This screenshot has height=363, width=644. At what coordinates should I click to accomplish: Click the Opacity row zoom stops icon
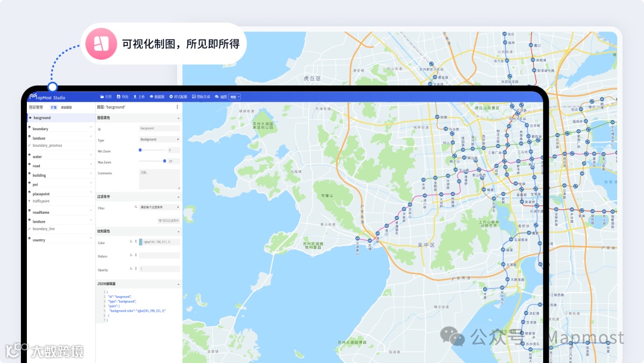click(x=136, y=269)
